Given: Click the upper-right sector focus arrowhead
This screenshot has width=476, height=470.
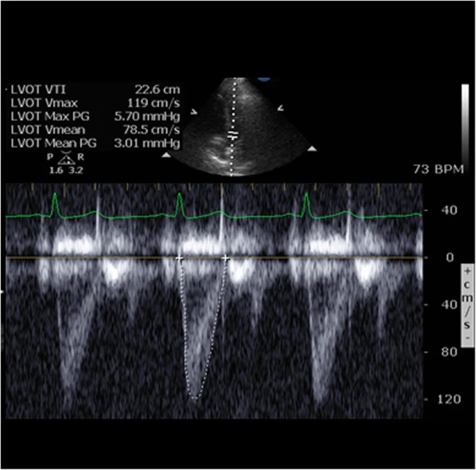Looking at the screenshot, I should pos(281,108).
